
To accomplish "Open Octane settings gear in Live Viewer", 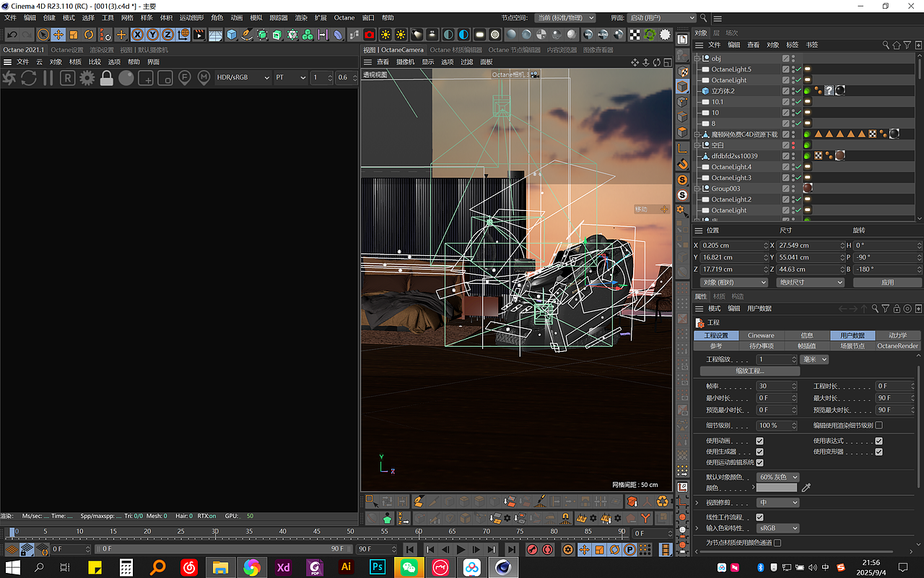I will tap(87, 77).
